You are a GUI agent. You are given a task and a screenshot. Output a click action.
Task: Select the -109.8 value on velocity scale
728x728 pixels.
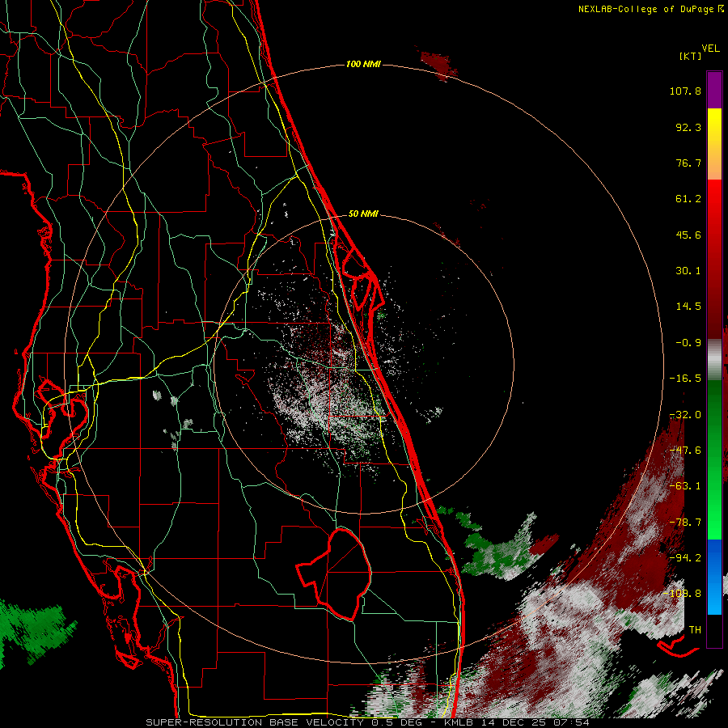pos(682,594)
